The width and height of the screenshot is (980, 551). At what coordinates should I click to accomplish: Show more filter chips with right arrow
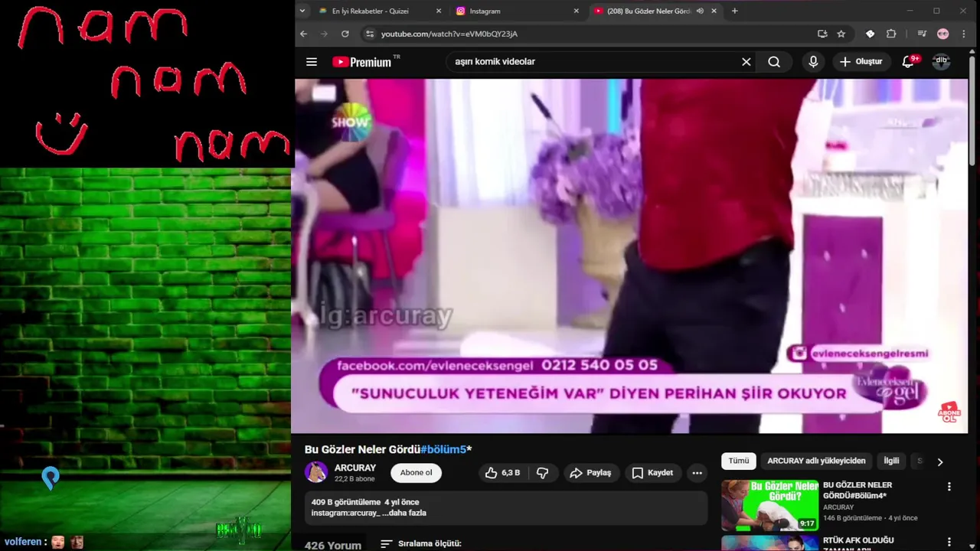click(940, 461)
